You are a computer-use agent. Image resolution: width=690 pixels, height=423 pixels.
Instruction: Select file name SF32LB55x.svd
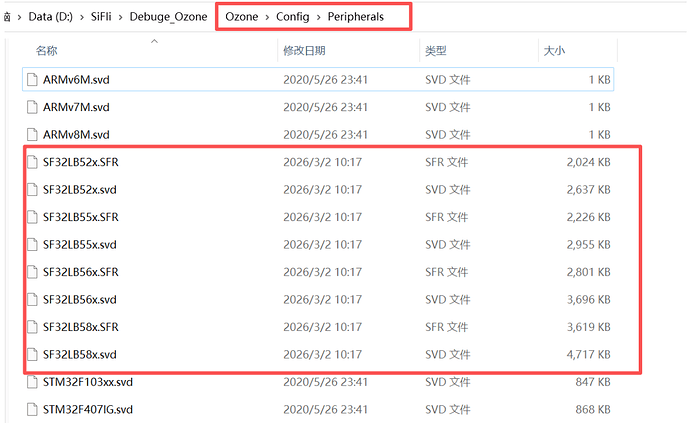[x=80, y=244]
